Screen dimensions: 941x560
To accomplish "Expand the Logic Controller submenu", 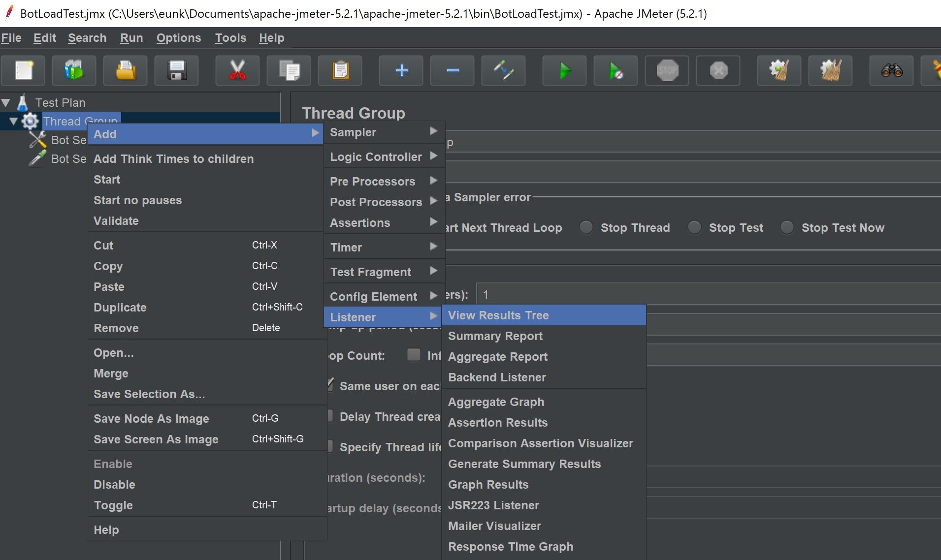I will coord(384,156).
